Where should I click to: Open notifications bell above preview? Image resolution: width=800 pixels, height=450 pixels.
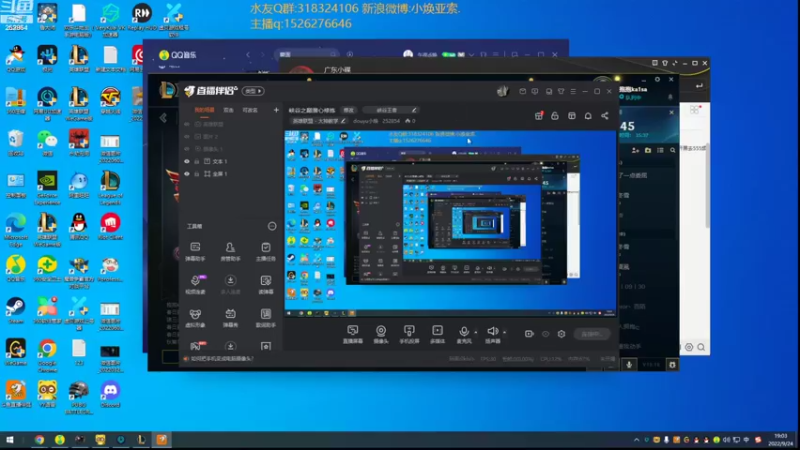click(x=588, y=116)
